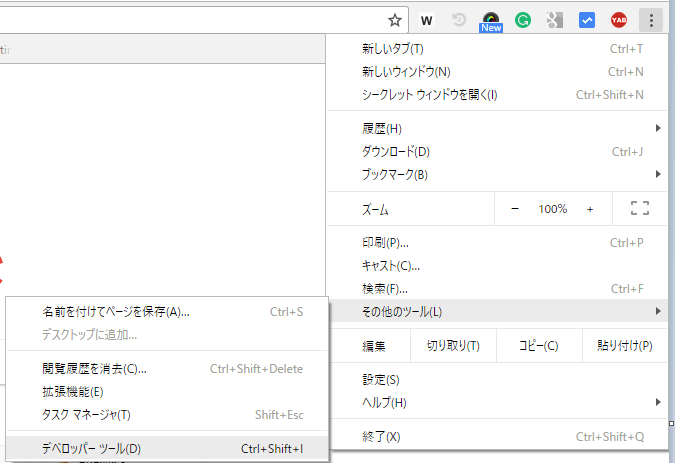The image size is (676, 463).
Task: Open the W extension icon
Action: (427, 19)
